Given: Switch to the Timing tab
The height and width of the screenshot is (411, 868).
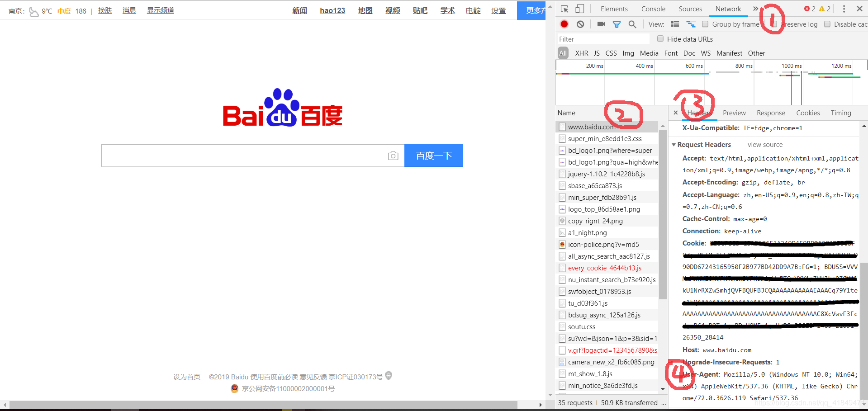Looking at the screenshot, I should (841, 113).
